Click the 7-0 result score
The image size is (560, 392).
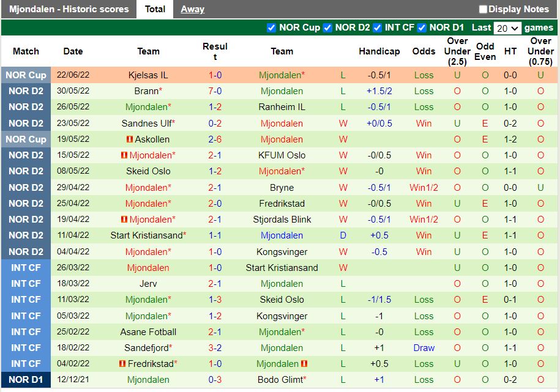215,91
